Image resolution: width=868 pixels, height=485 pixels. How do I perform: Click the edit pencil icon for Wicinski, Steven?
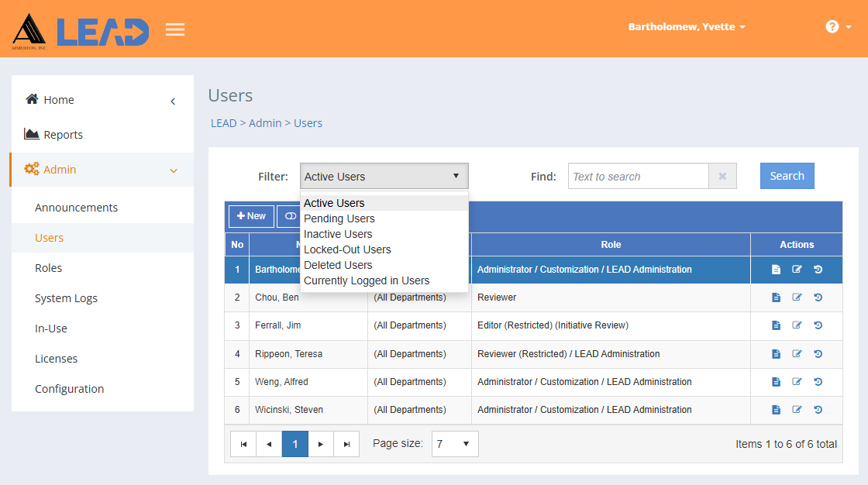click(797, 409)
